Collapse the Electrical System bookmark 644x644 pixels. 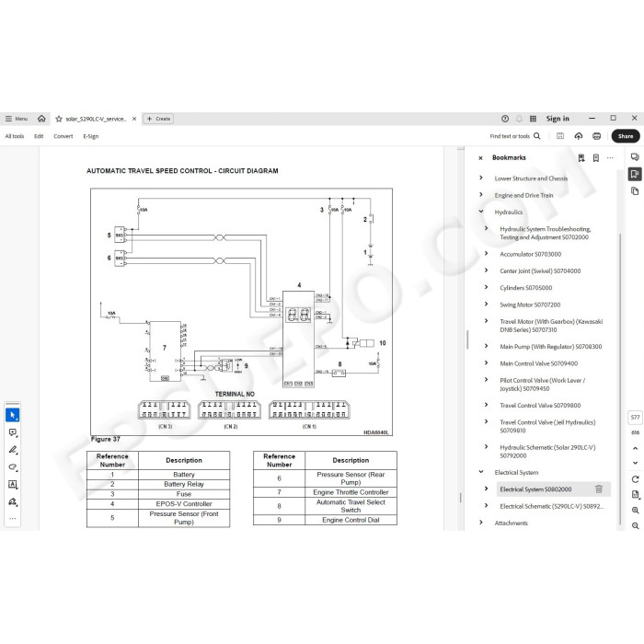tap(481, 472)
